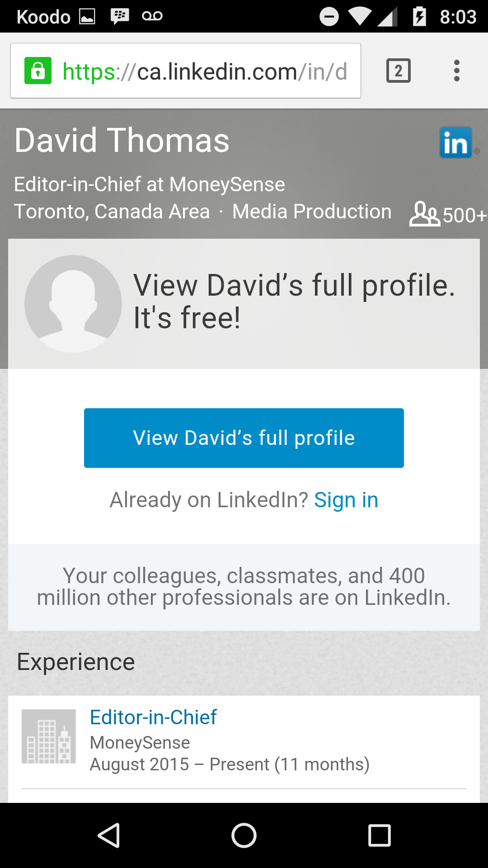Tap the green SSL padlock icon
Image resolution: width=488 pixels, height=868 pixels.
pyautogui.click(x=38, y=71)
